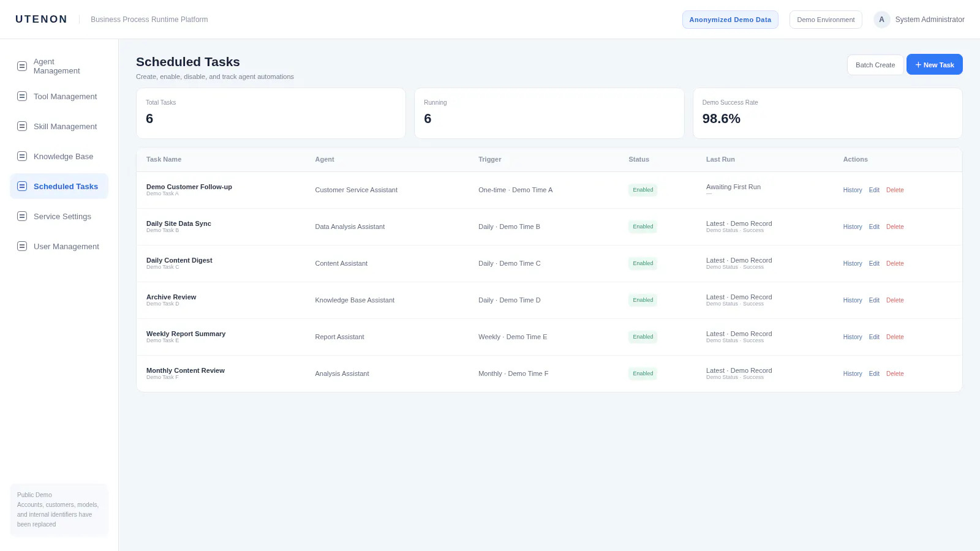Click the Demo Environment badge
Screen dimensions: 980x551
click(x=826, y=20)
